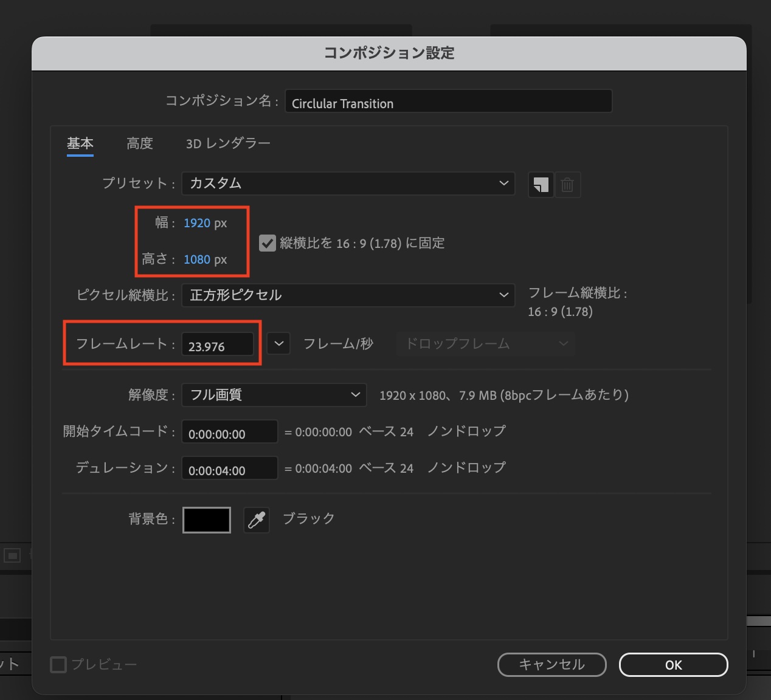771x700 pixels.
Task: Select the 基本 tab
Action: click(x=80, y=143)
